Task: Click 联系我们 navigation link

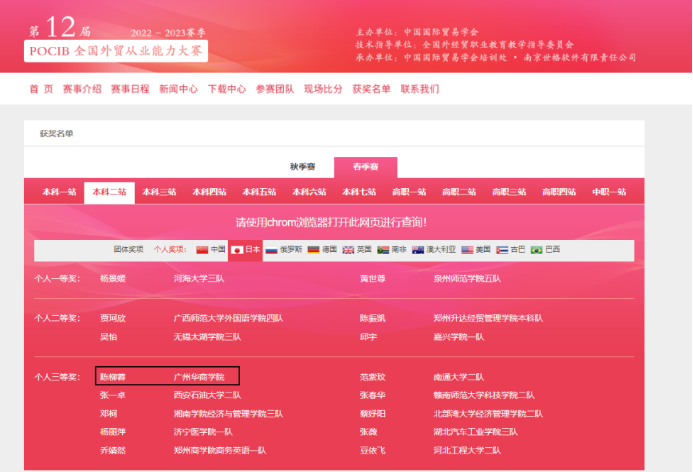Action: coord(420,89)
